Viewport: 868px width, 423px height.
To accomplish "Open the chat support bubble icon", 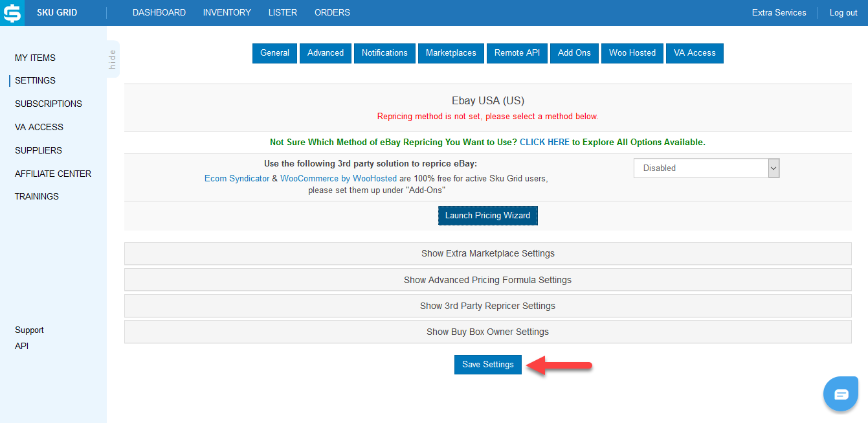I will pyautogui.click(x=841, y=393).
